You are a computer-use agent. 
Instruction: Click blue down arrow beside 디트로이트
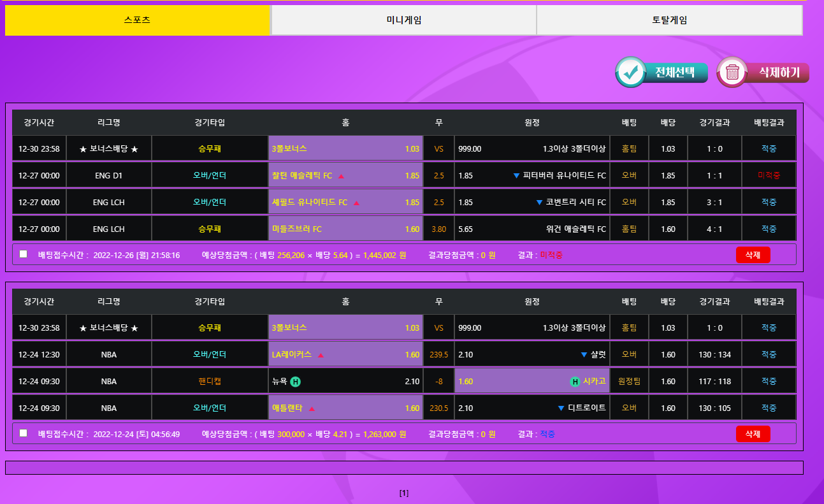tap(561, 408)
